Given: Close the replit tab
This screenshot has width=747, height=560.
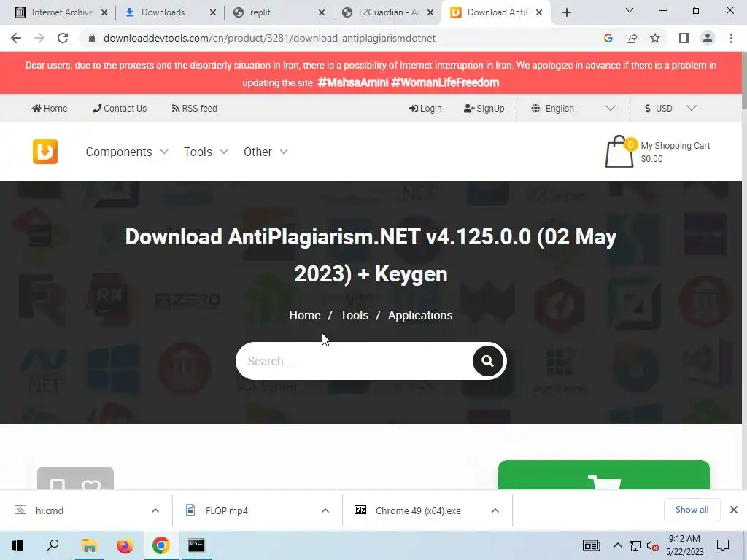Looking at the screenshot, I should click(x=322, y=12).
